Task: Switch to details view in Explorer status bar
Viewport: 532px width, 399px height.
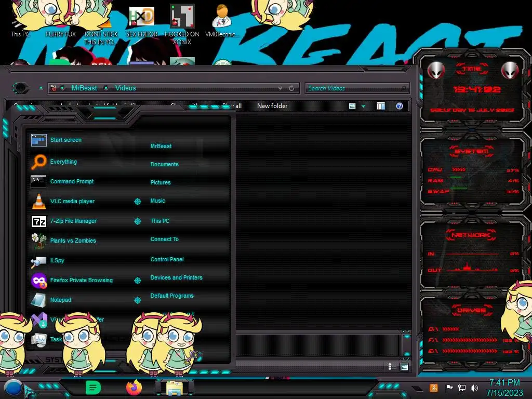Action: pyautogui.click(x=390, y=367)
